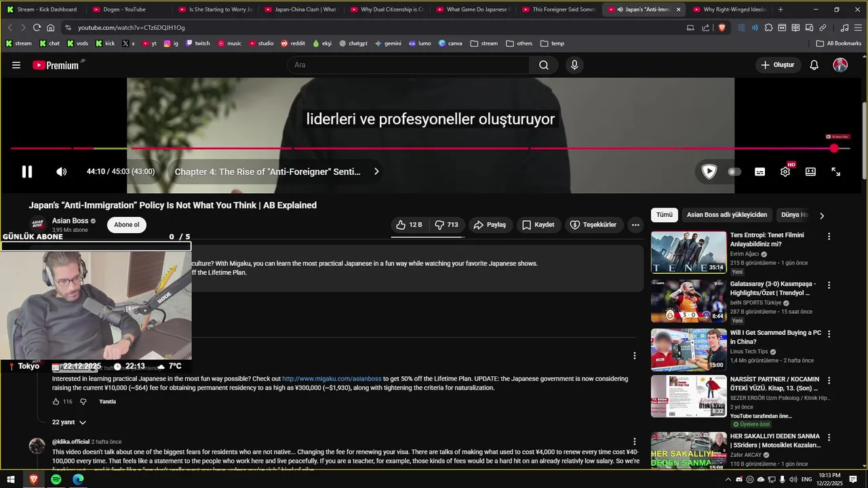Viewport: 868px width, 488px height.
Task: Click the search magnifier button
Action: [x=544, y=65]
